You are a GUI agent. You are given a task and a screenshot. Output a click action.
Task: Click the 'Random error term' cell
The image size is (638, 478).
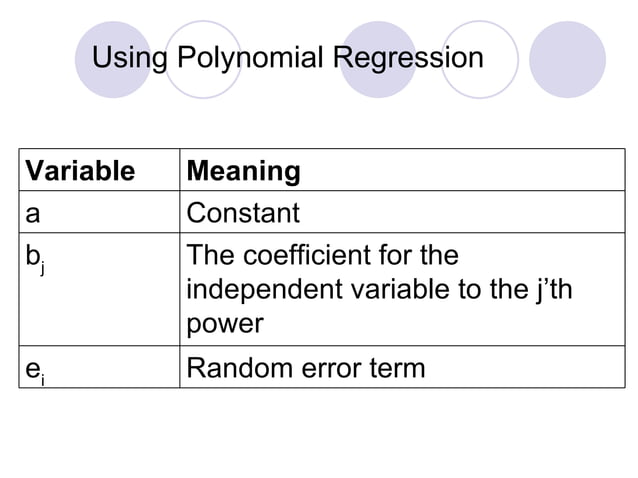point(306,368)
